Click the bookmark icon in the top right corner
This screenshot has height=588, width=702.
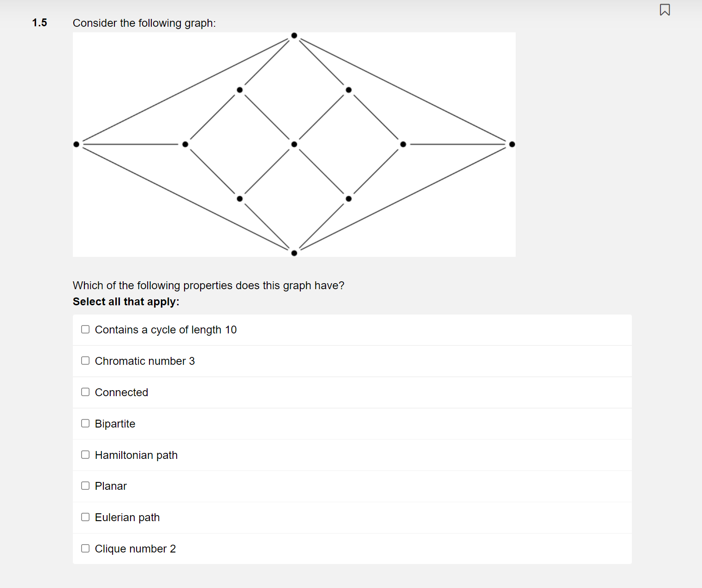[665, 9]
